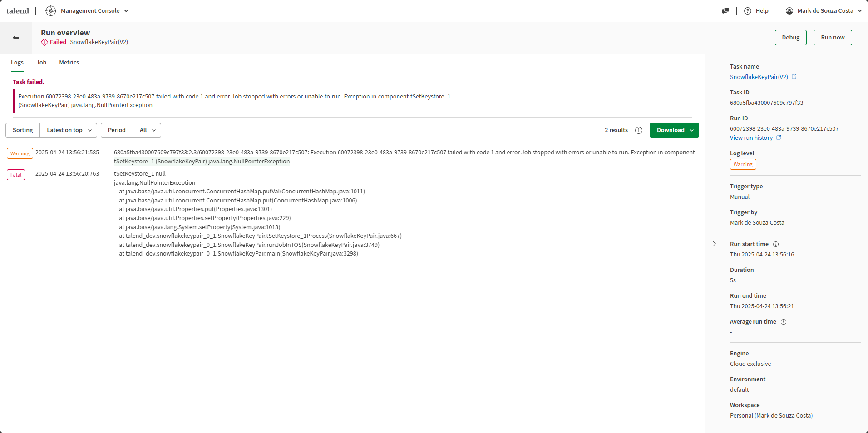Viewport: 868px width, 433px height.
Task: Click the feedback megaphone icon
Action: click(725, 10)
